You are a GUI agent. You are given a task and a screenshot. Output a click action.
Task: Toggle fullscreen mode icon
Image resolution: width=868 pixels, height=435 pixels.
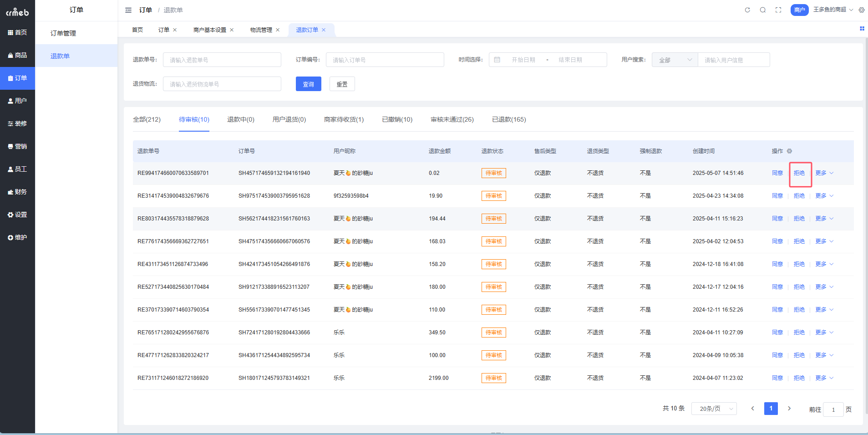point(778,10)
